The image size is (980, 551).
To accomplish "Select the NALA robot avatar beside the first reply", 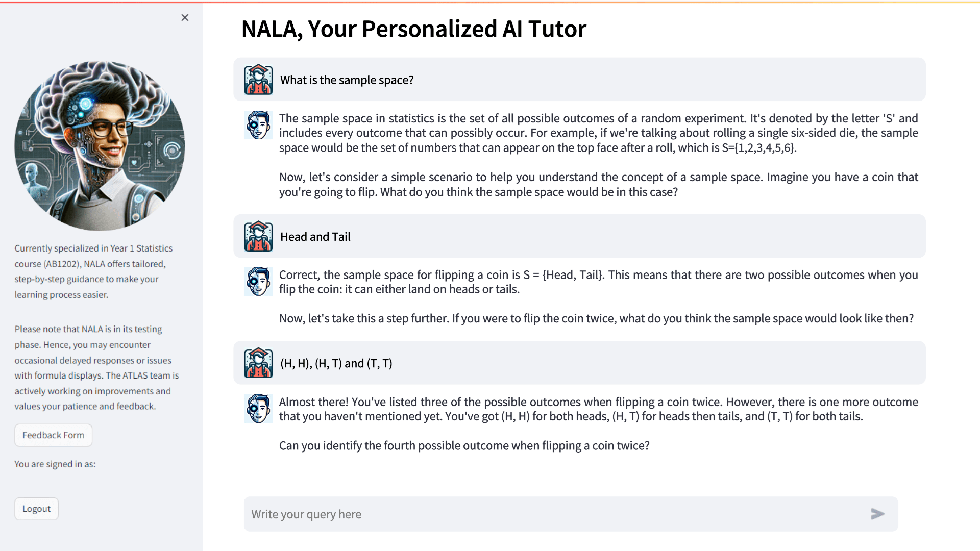I will (x=258, y=124).
